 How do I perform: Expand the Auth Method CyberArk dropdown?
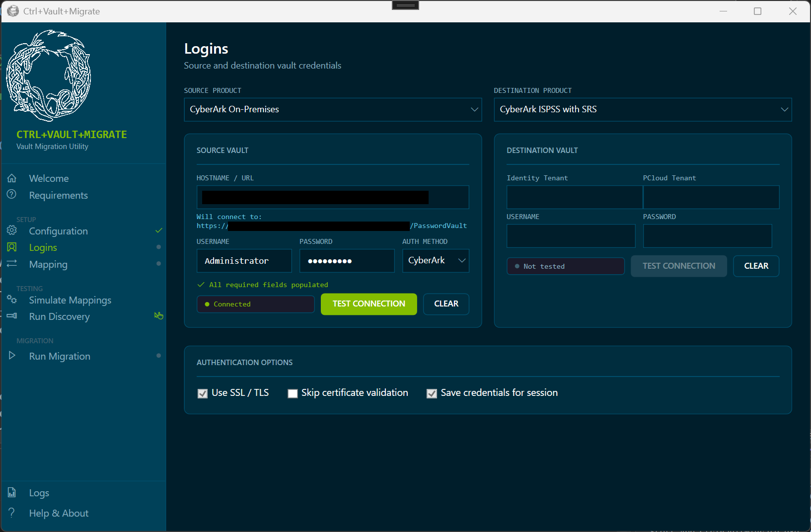(x=436, y=261)
